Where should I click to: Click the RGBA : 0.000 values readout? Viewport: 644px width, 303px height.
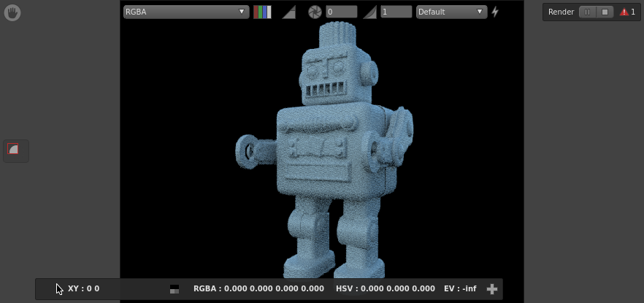tap(258, 288)
